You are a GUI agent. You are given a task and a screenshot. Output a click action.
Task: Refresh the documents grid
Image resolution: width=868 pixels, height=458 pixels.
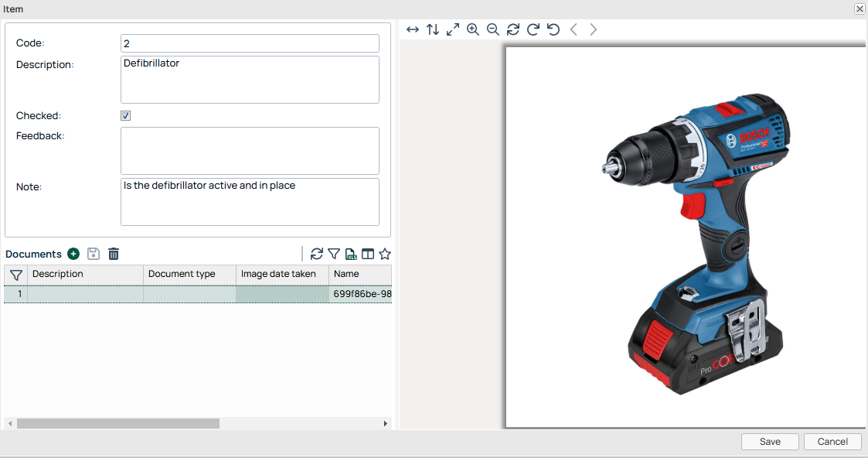(x=317, y=254)
